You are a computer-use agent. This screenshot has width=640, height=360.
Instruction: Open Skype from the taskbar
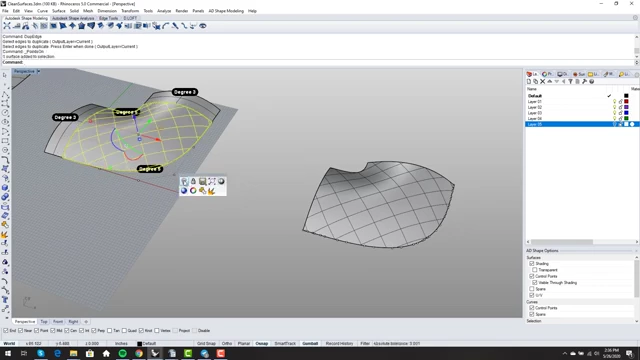41,353
